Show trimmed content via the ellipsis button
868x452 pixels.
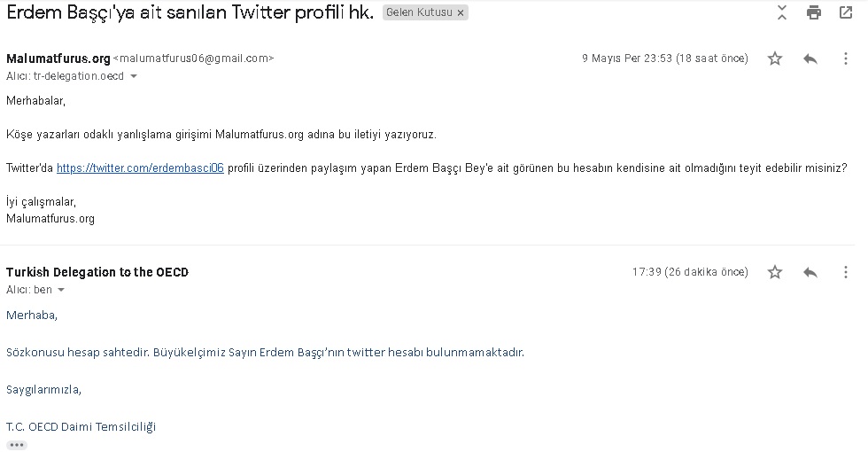(x=17, y=445)
